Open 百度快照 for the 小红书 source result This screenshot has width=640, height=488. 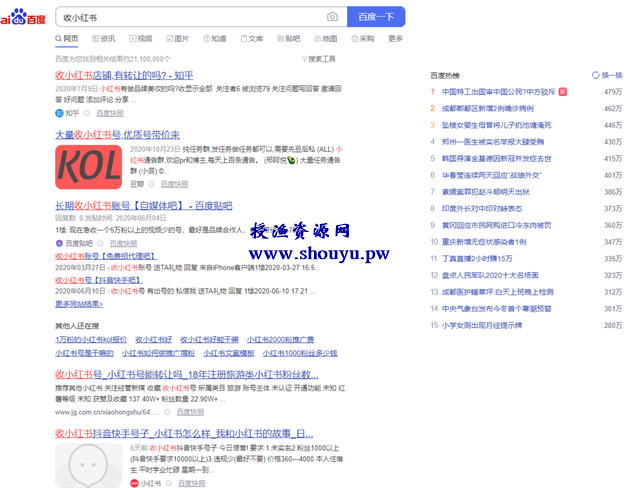tap(192, 484)
